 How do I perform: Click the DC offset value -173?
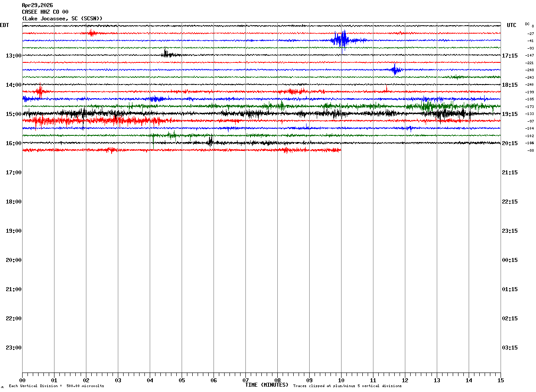point(529,107)
